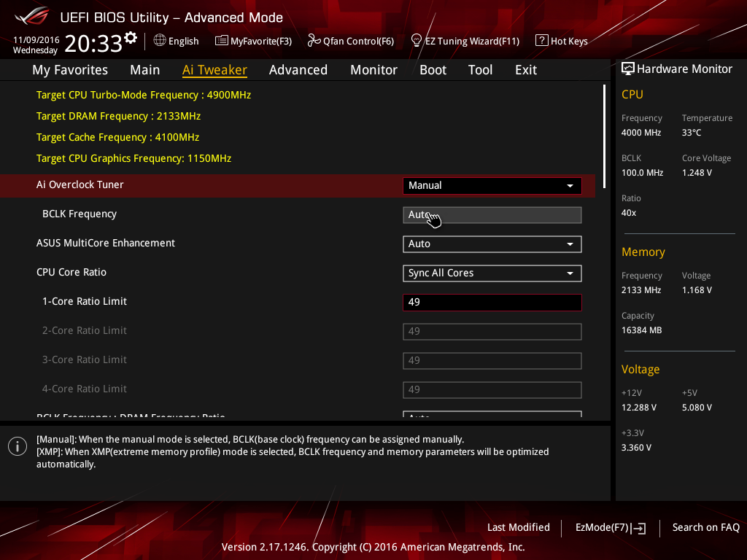The width and height of the screenshot is (747, 560).
Task: Select BCLK Frequency label
Action: click(x=80, y=214)
